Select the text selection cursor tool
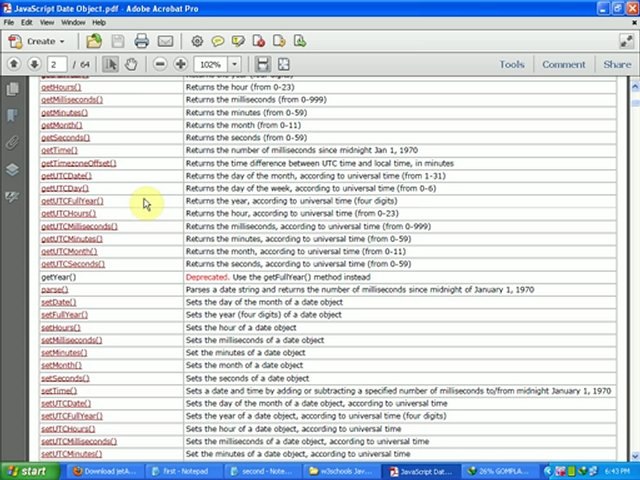The width and height of the screenshot is (640, 480). [110, 64]
